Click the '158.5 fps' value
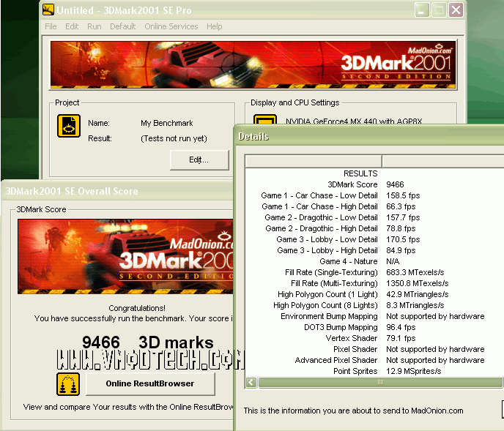 (x=403, y=195)
